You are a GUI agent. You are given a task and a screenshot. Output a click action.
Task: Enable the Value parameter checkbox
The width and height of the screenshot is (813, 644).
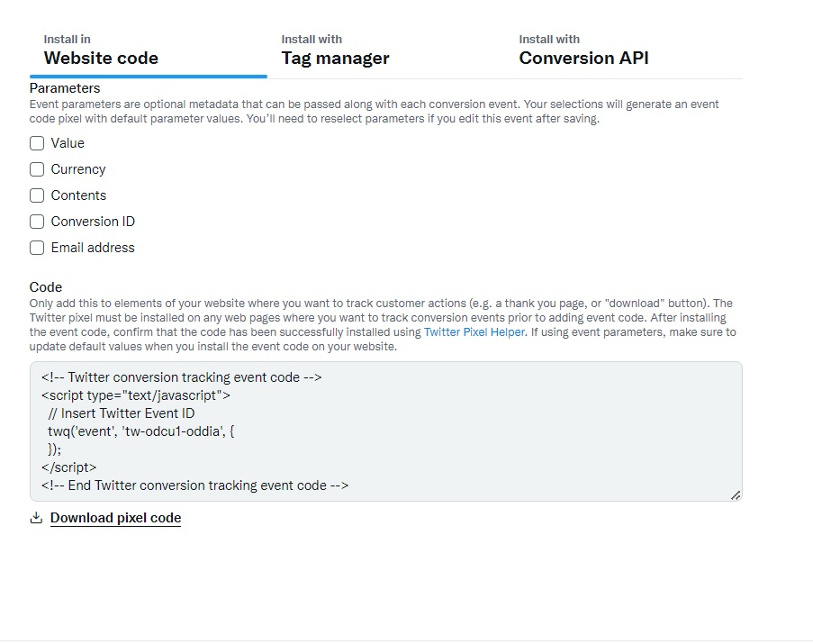(x=37, y=143)
